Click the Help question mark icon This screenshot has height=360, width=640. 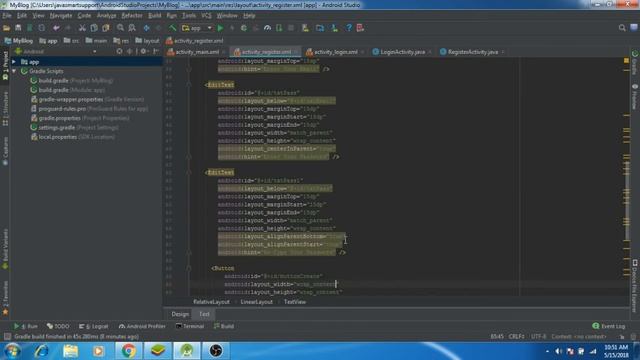[349, 28]
